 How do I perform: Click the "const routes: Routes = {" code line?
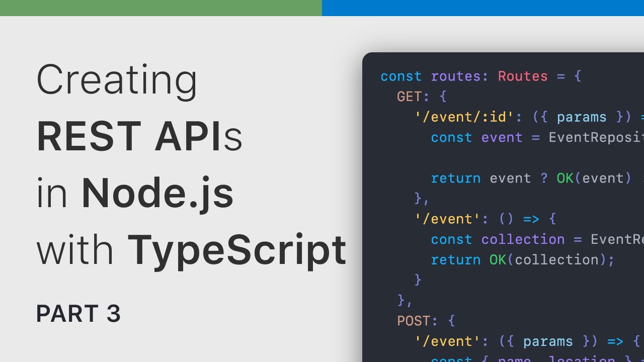tap(481, 76)
